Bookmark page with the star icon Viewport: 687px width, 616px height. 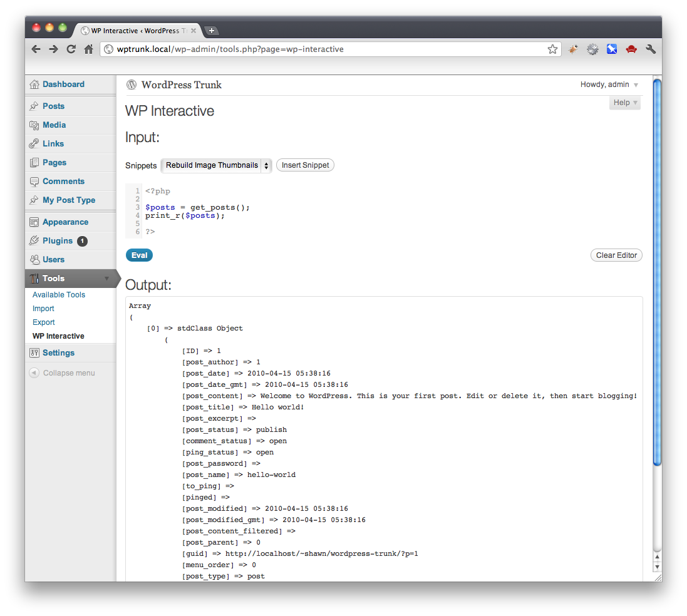tap(552, 49)
